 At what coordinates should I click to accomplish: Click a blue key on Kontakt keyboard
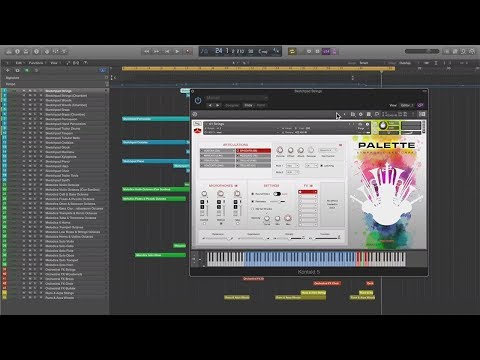[300, 259]
